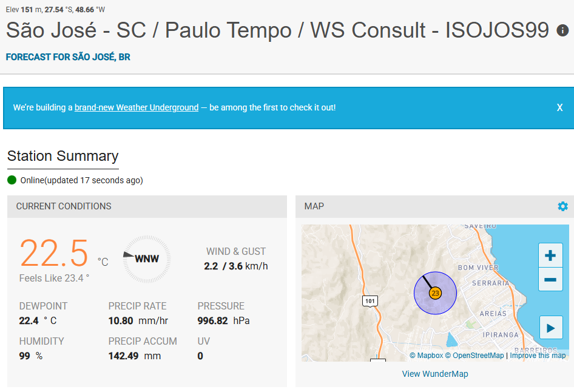Click the route 101 highway shield on map
574x392 pixels.
click(370, 301)
